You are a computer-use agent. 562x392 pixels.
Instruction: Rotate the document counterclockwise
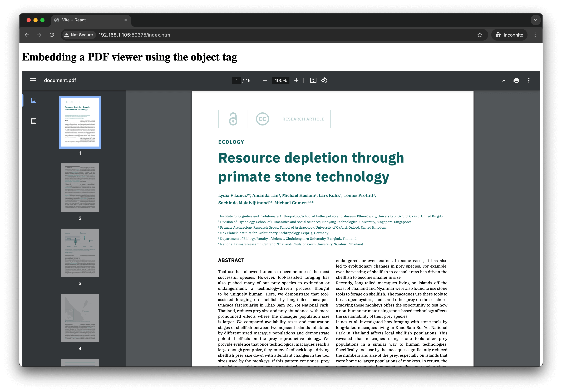pos(324,81)
